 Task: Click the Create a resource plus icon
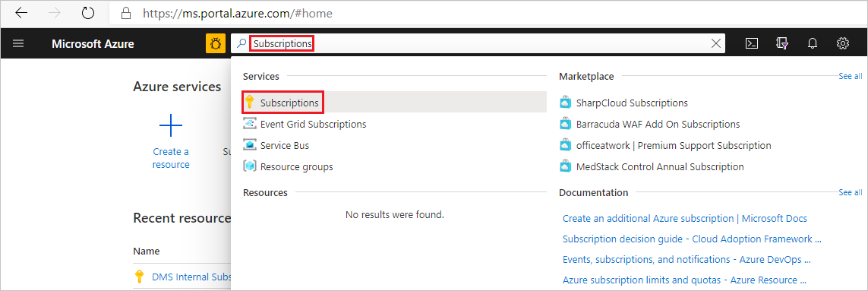171,126
